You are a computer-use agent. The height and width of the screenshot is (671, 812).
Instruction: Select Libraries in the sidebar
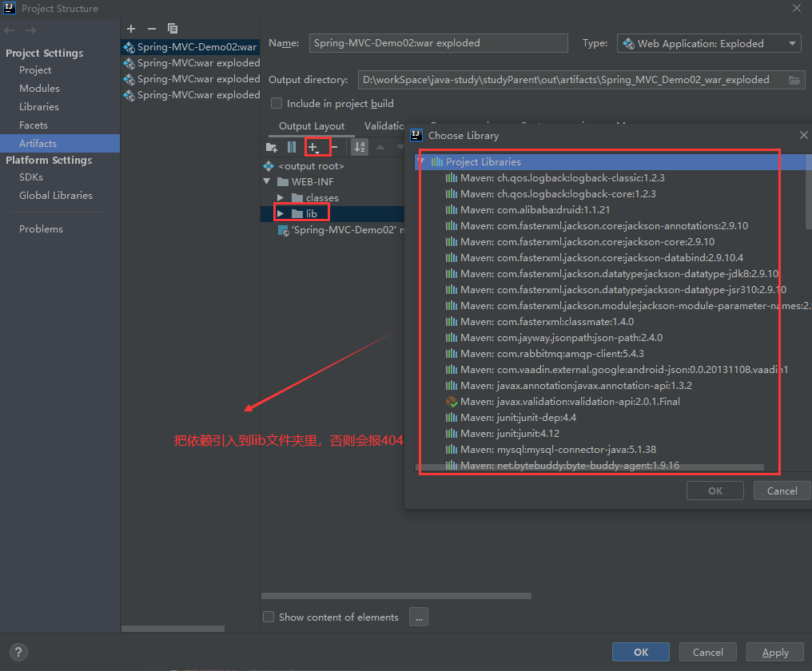(39, 107)
